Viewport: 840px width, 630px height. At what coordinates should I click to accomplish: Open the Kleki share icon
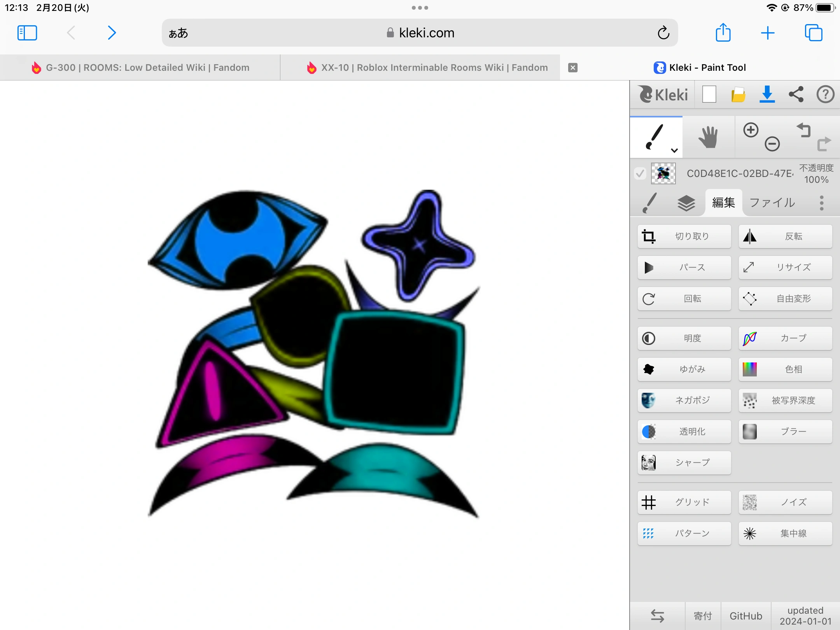(796, 94)
